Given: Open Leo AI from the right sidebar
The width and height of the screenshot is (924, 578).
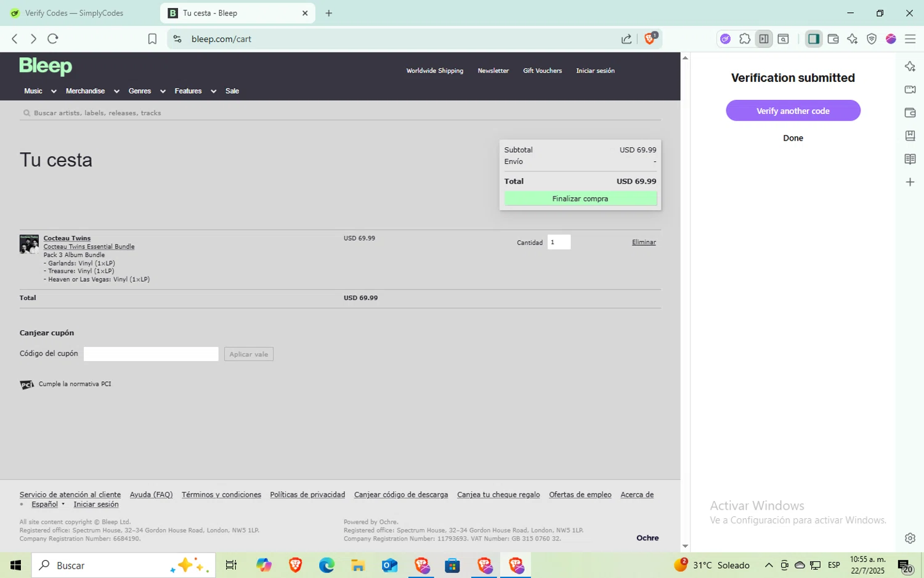Looking at the screenshot, I should [910, 67].
